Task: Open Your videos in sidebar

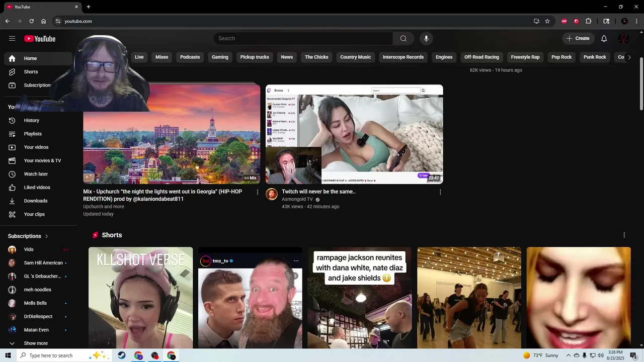Action: (x=38, y=147)
